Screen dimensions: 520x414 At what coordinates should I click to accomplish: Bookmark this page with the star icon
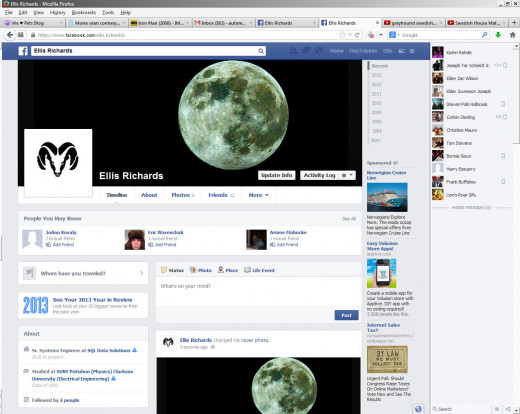342,35
